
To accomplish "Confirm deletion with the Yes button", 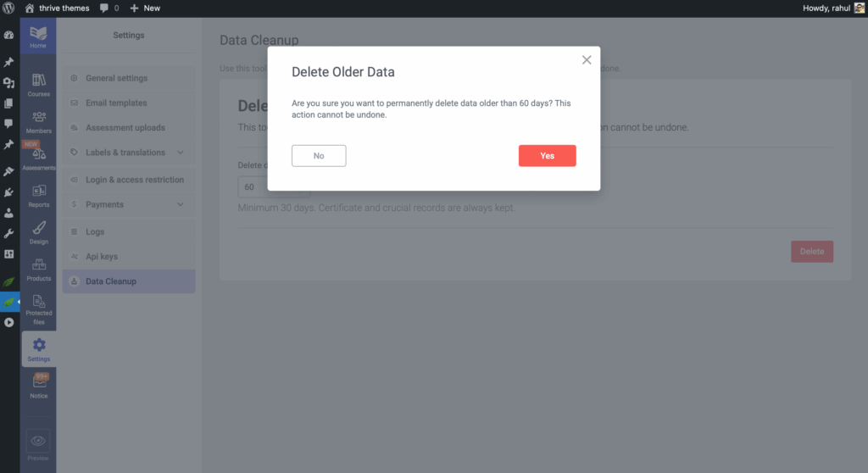I will 547,156.
